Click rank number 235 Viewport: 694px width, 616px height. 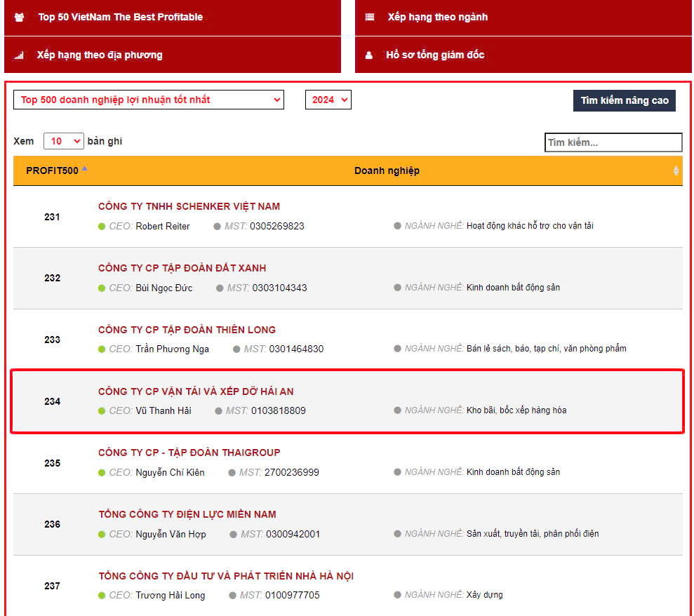click(52, 463)
